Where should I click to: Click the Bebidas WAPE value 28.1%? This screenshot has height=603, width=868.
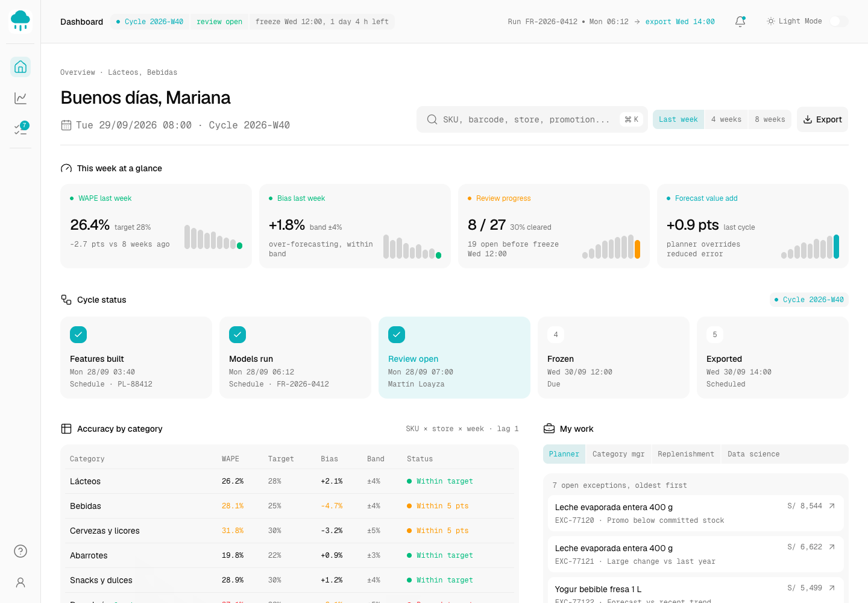pos(233,506)
